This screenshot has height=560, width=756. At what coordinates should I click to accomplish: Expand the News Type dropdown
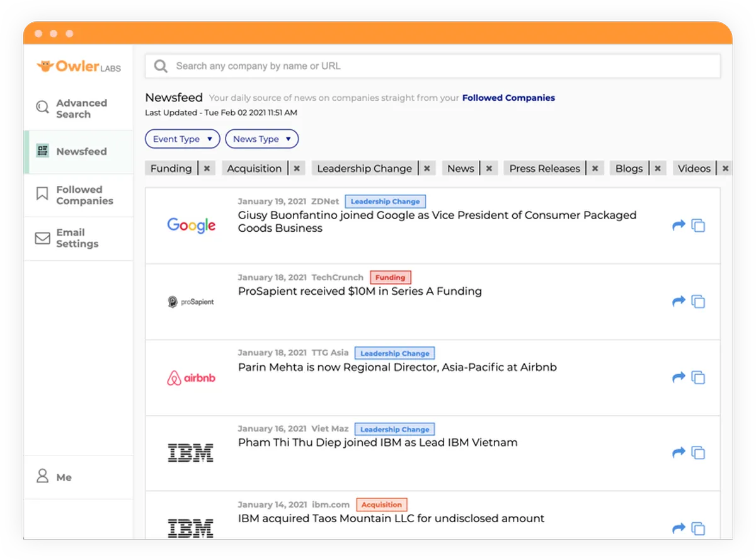pyautogui.click(x=261, y=139)
